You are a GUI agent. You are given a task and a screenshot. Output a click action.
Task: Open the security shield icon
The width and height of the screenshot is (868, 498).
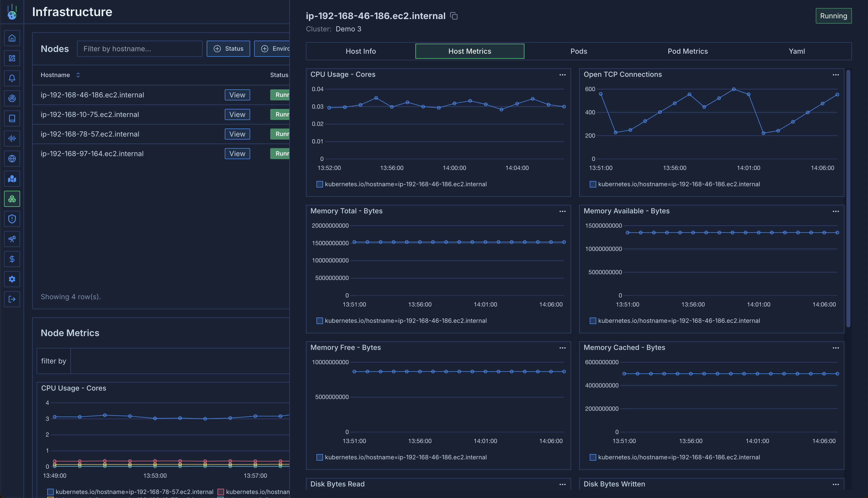pyautogui.click(x=12, y=219)
